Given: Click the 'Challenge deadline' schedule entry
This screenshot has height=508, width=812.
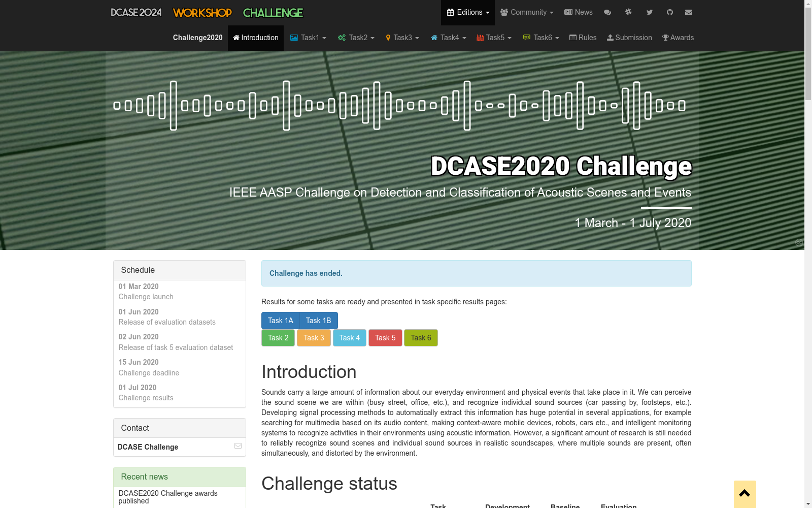Looking at the screenshot, I should point(149,373).
